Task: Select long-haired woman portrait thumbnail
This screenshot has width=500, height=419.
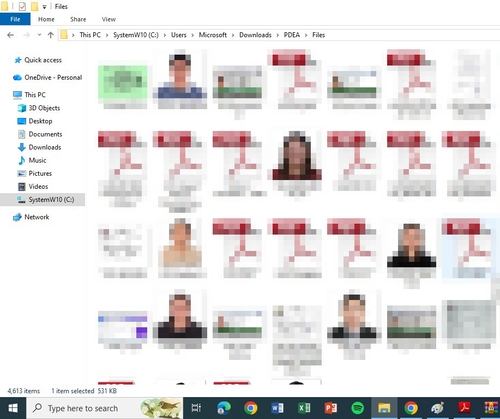Action: (x=297, y=156)
